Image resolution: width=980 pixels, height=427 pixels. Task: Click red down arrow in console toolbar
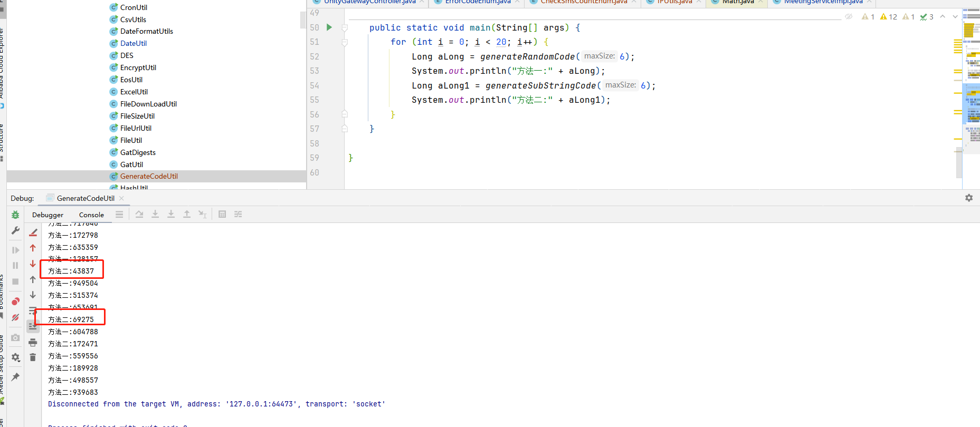click(x=33, y=264)
